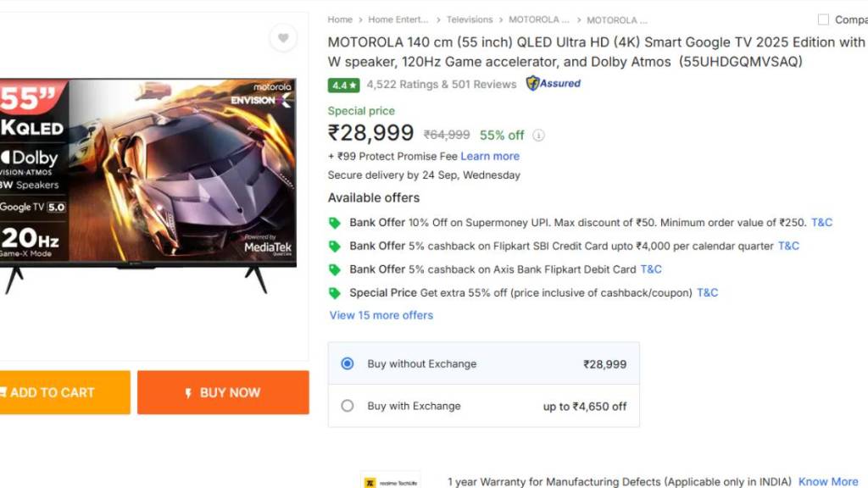Open Televisions breadcrumb category
The image size is (868, 488).
(x=470, y=19)
